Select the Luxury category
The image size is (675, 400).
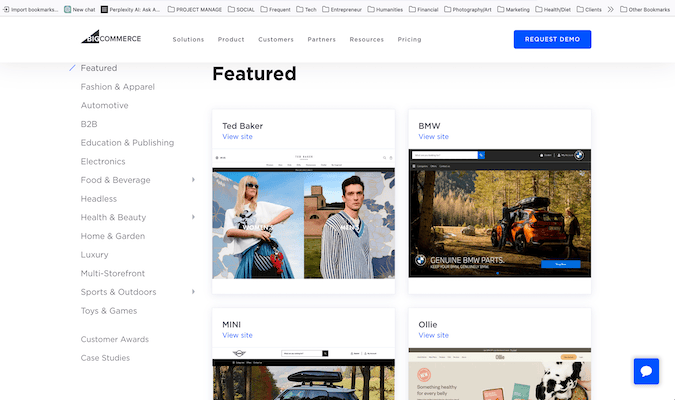pyautogui.click(x=94, y=254)
